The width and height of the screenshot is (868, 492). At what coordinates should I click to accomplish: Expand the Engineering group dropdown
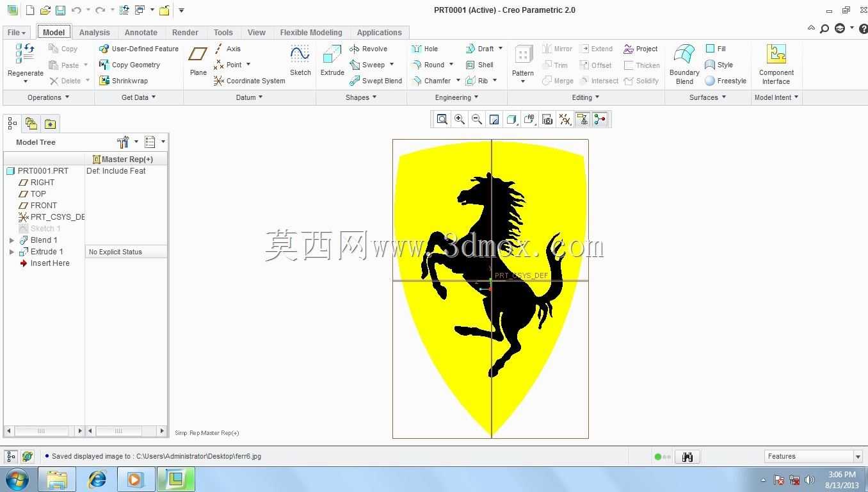pos(457,97)
